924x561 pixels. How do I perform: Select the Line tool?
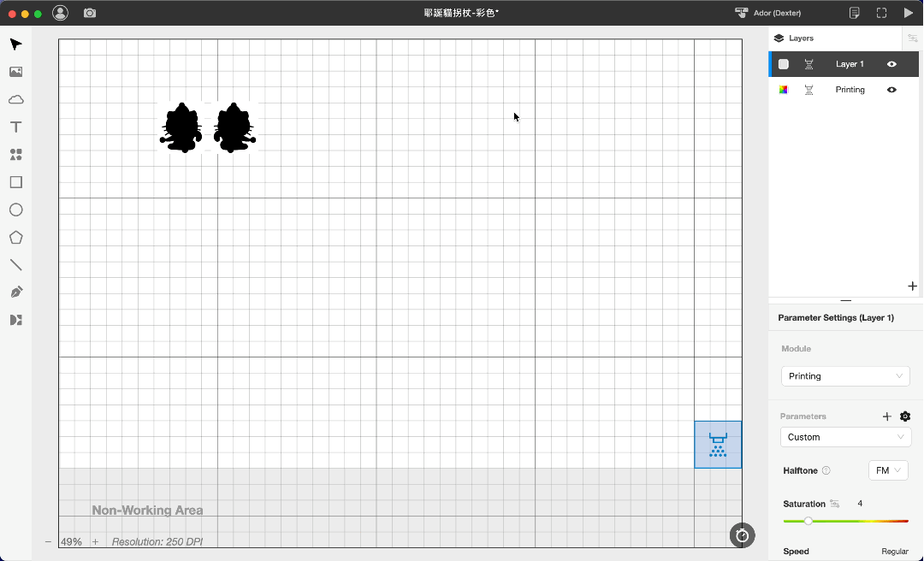pos(16,265)
